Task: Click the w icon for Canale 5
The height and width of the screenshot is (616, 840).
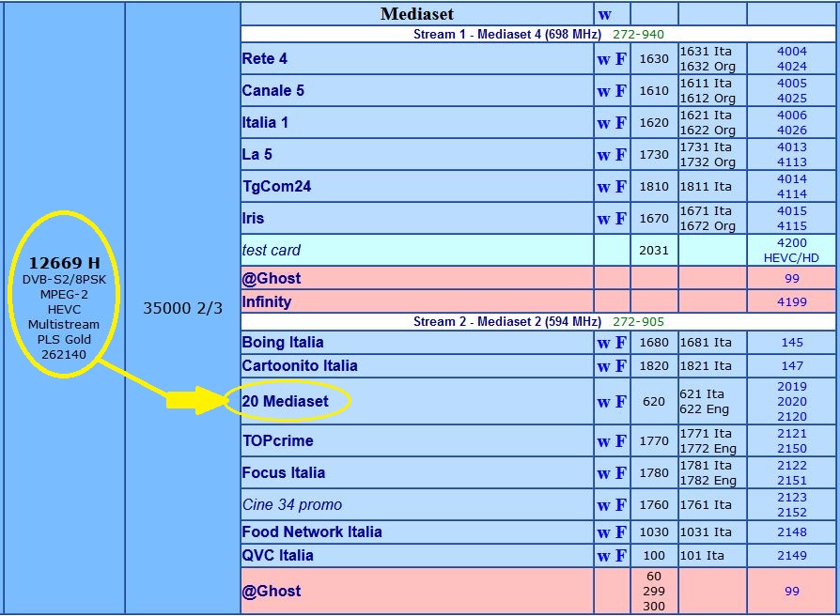Action: coord(604,91)
